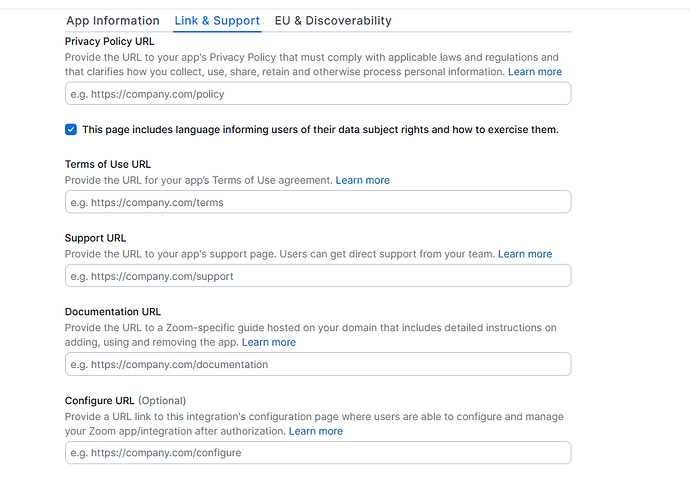This screenshot has width=690, height=483.
Task: Open Learn more link for Support URL
Action: [524, 254]
